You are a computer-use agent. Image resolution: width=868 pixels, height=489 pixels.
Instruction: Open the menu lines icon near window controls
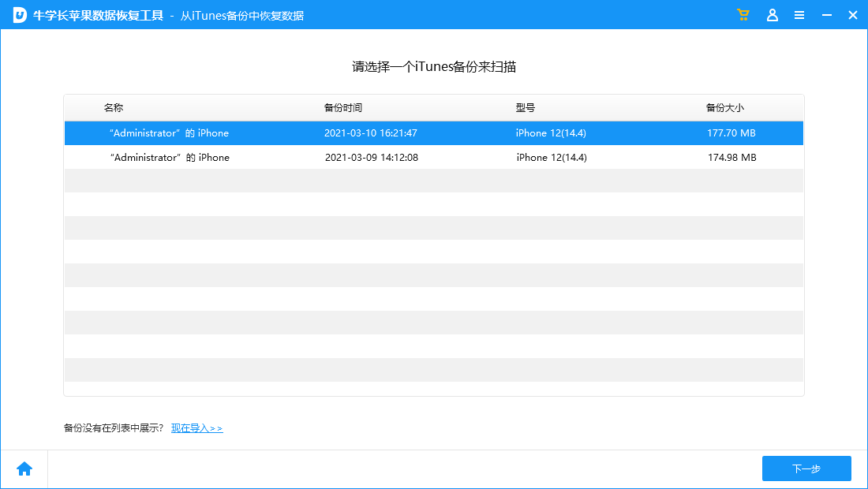[799, 14]
